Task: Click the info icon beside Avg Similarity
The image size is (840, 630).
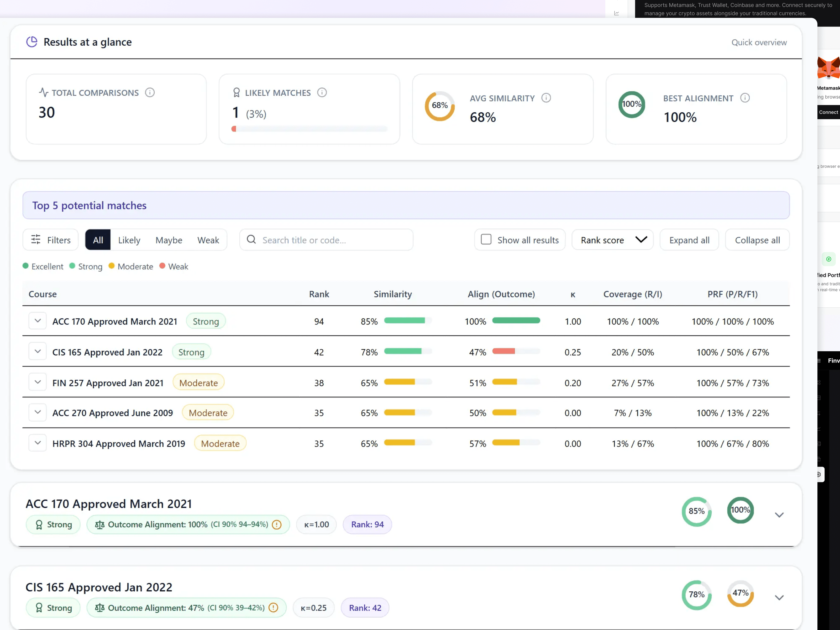Action: coord(547,98)
